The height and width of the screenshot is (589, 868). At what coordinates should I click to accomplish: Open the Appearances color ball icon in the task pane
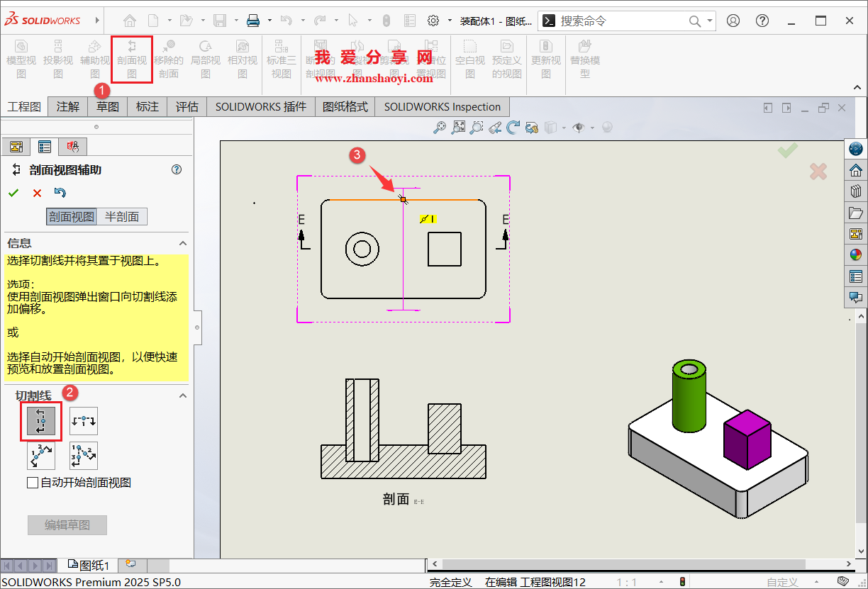(856, 255)
